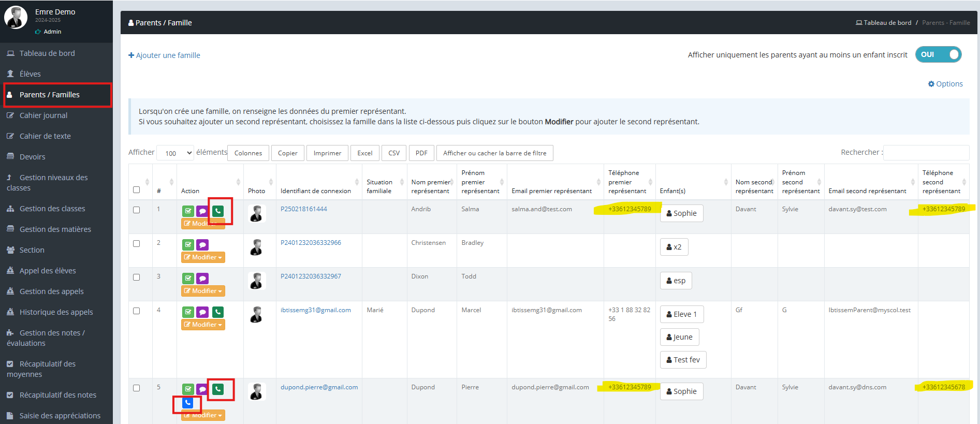Open Cahier journal in the sidebar
The image size is (980, 424).
[x=43, y=115]
